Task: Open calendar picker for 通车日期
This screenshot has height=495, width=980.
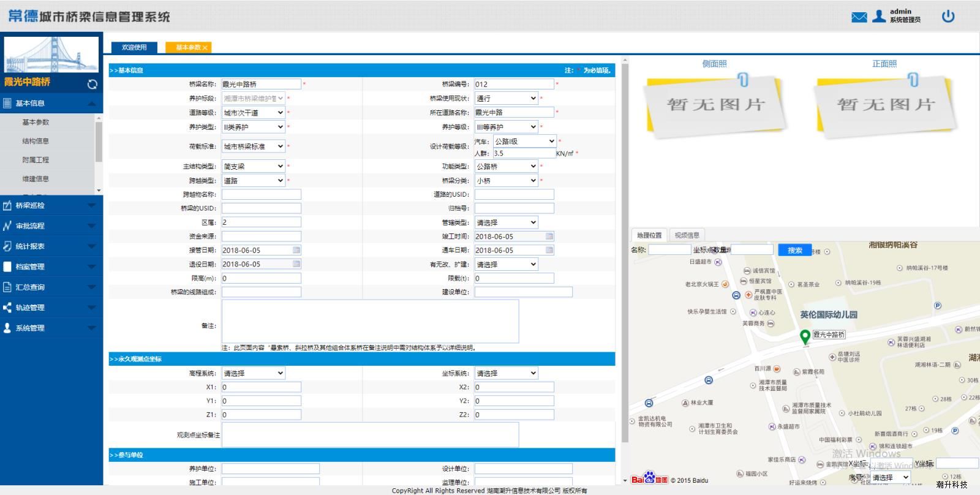Action: (x=549, y=250)
